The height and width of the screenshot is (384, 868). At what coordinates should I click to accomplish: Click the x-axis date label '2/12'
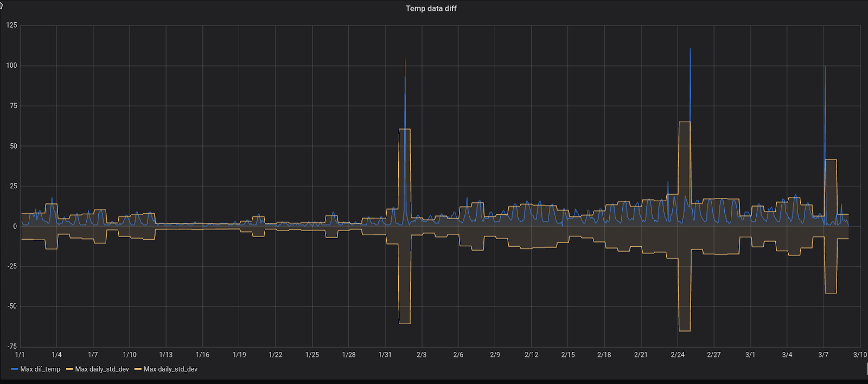[531, 355]
